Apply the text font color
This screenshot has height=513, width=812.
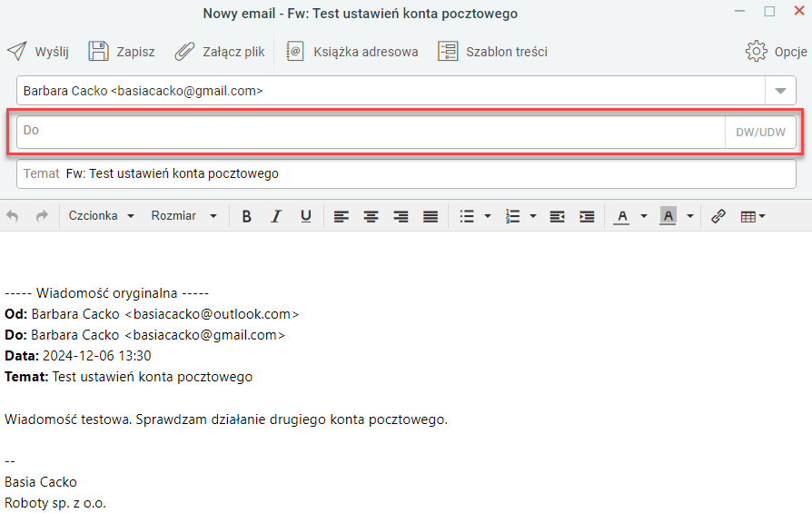[x=622, y=216]
